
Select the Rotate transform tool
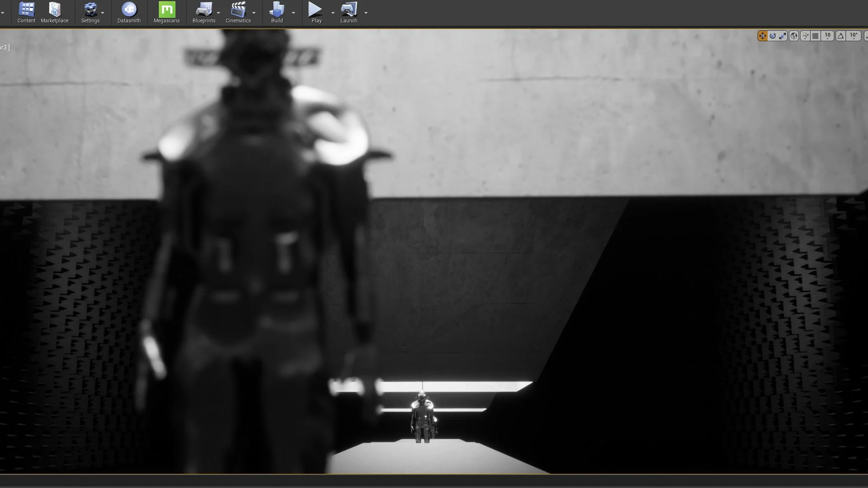coord(773,36)
